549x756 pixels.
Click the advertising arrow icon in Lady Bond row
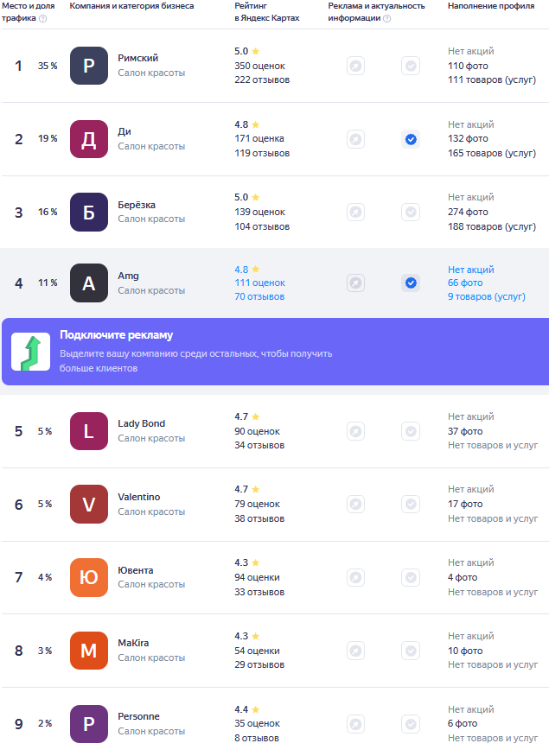(x=355, y=431)
